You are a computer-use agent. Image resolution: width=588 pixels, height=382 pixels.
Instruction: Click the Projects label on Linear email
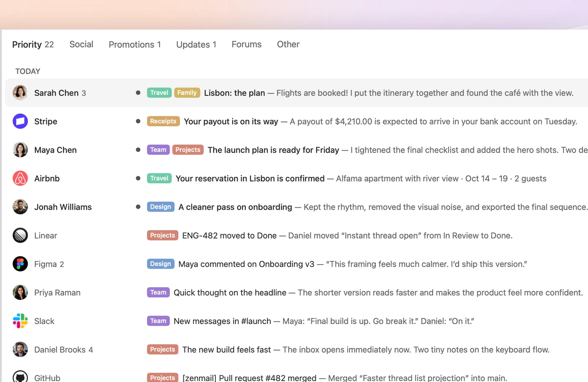pos(163,235)
